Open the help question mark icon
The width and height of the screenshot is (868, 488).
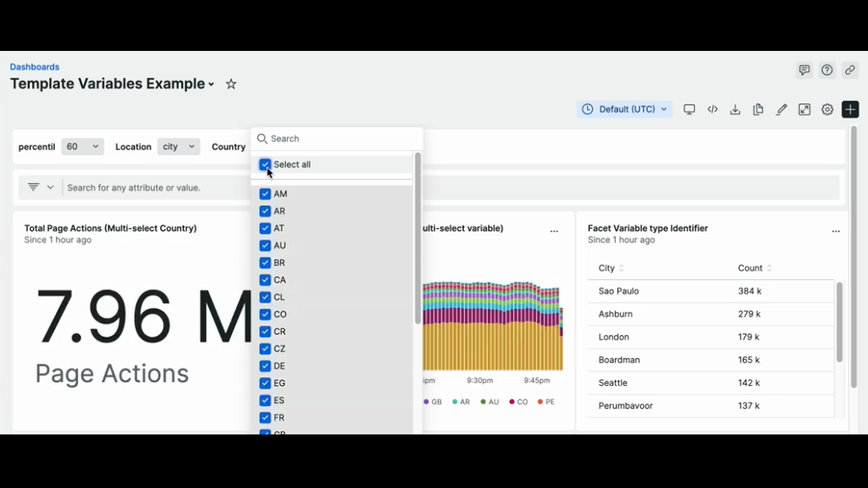827,71
